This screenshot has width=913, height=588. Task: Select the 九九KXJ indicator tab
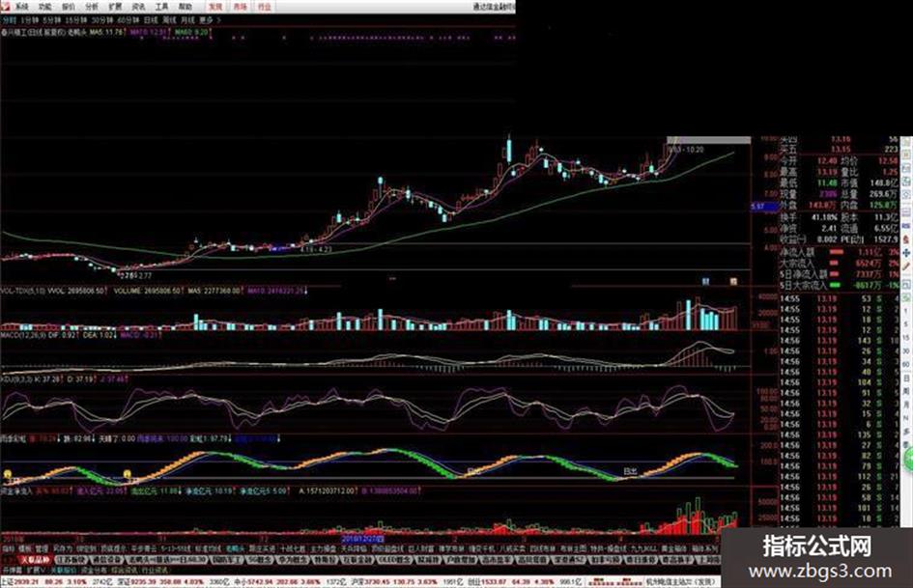tap(642, 548)
